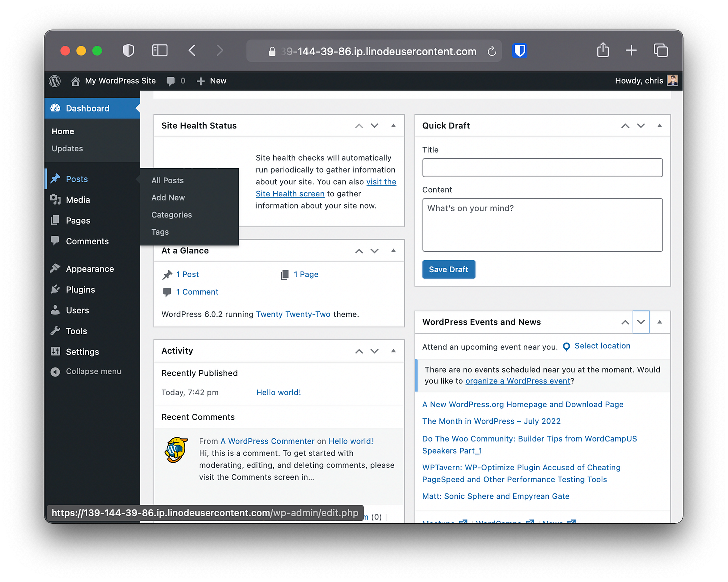Open The Month in WordPress July 2022
This screenshot has width=728, height=582.
[x=491, y=421]
